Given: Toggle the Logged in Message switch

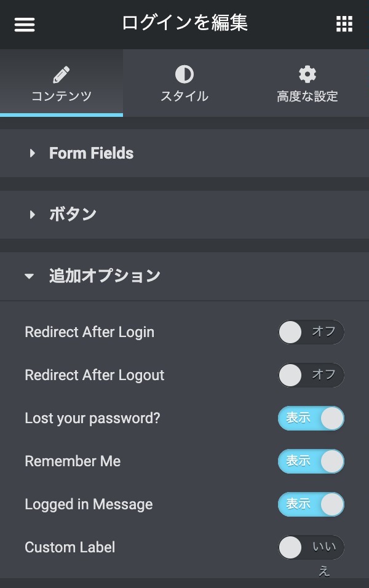Looking at the screenshot, I should (311, 504).
